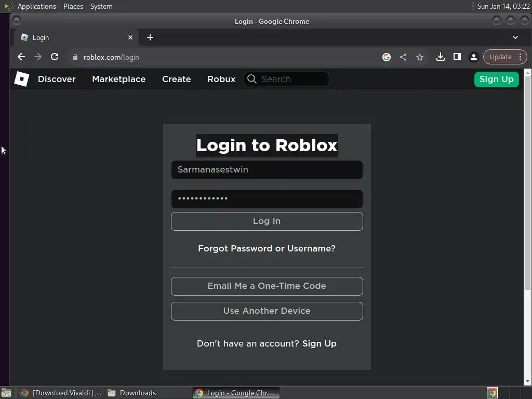Viewport: 532px width, 399px height.
Task: Click Email Me a One-Time Code
Action: click(x=267, y=286)
